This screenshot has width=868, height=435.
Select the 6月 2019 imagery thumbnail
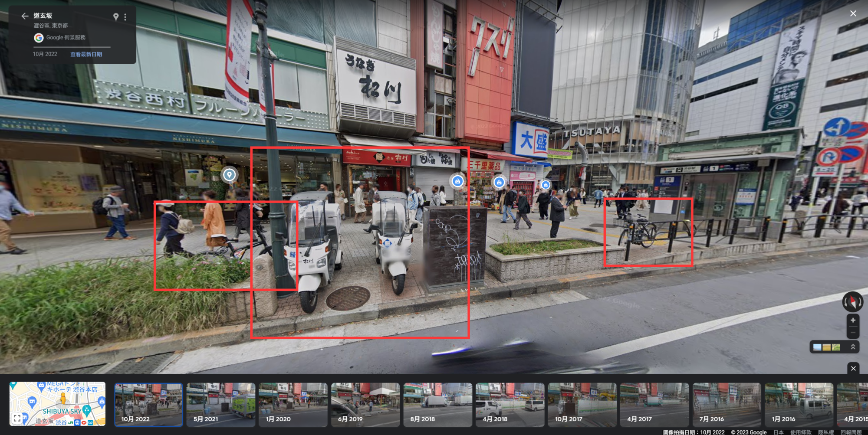(x=365, y=404)
